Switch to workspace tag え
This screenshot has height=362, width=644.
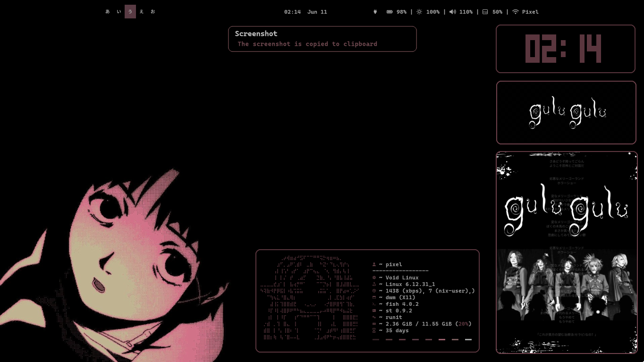coord(142,12)
